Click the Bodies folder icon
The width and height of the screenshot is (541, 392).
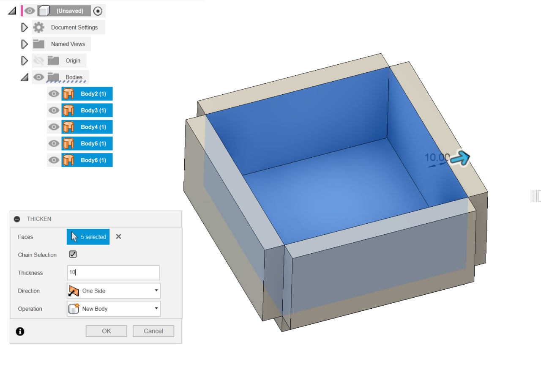tap(53, 77)
